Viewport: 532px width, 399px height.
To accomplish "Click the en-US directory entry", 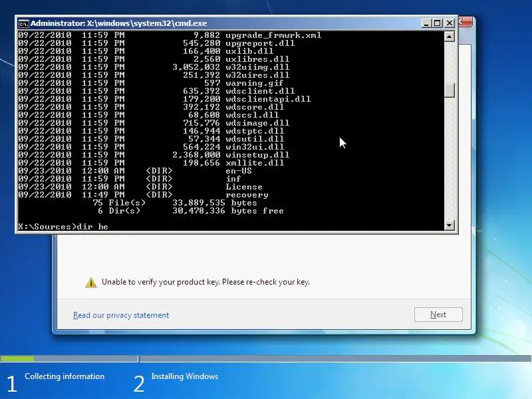I will pyautogui.click(x=239, y=171).
